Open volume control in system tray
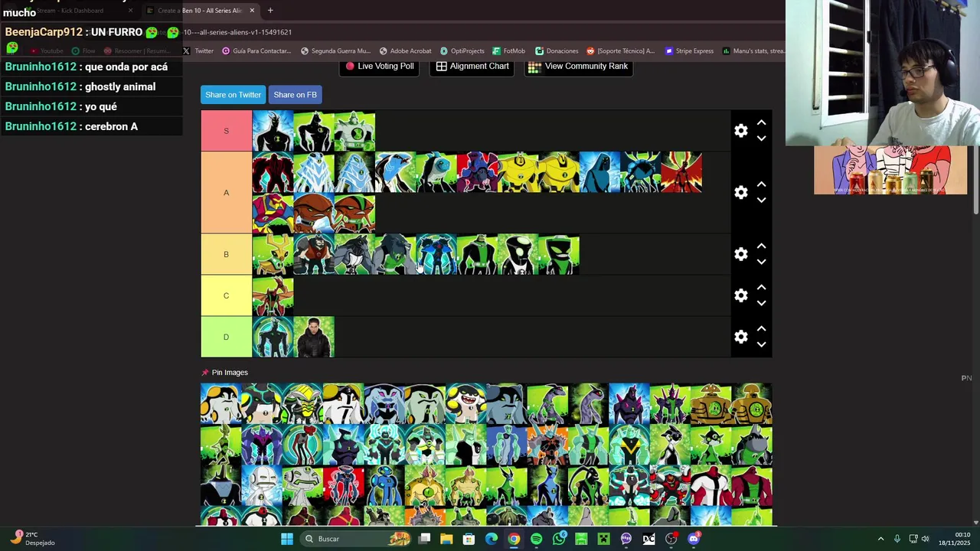Image resolution: width=980 pixels, height=551 pixels. pos(925,539)
